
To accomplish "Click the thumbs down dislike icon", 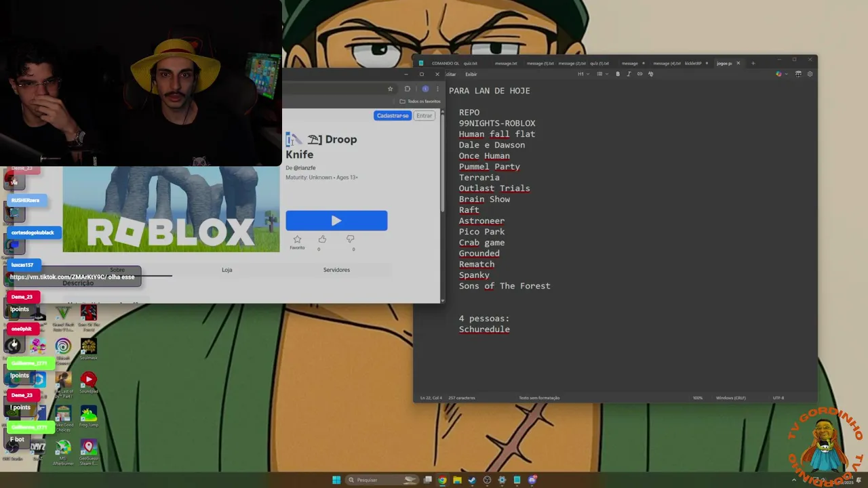I will click(x=350, y=239).
